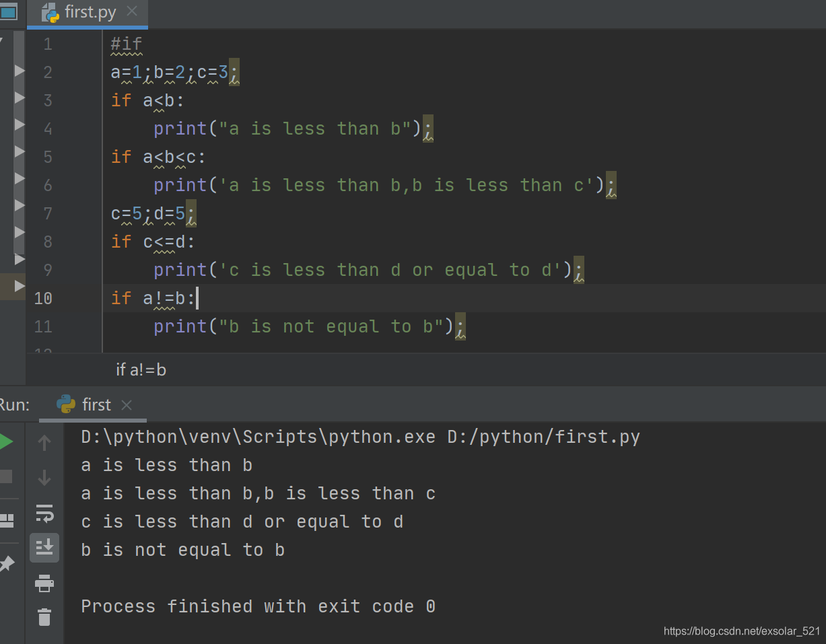Click the '#if' comment line
Viewport: 826px width, 644px height.
point(127,44)
